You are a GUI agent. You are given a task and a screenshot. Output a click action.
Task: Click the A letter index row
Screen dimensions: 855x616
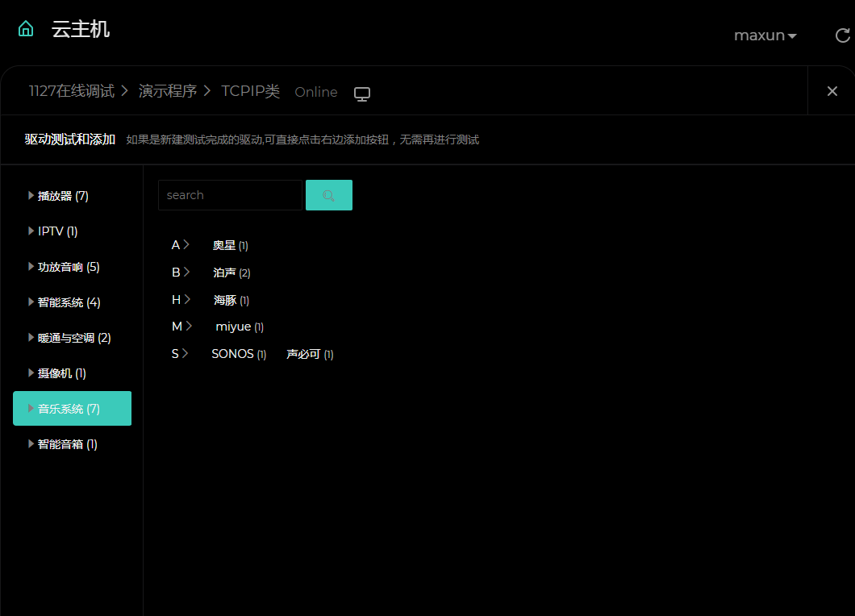click(180, 245)
